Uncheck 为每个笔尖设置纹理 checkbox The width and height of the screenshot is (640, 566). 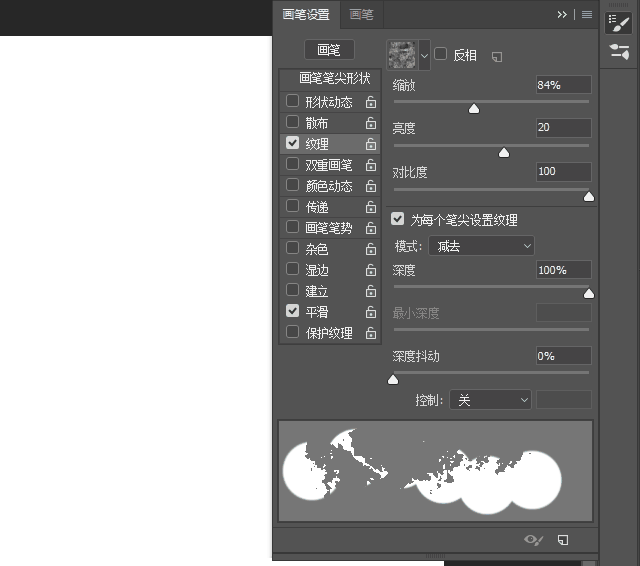click(x=398, y=219)
